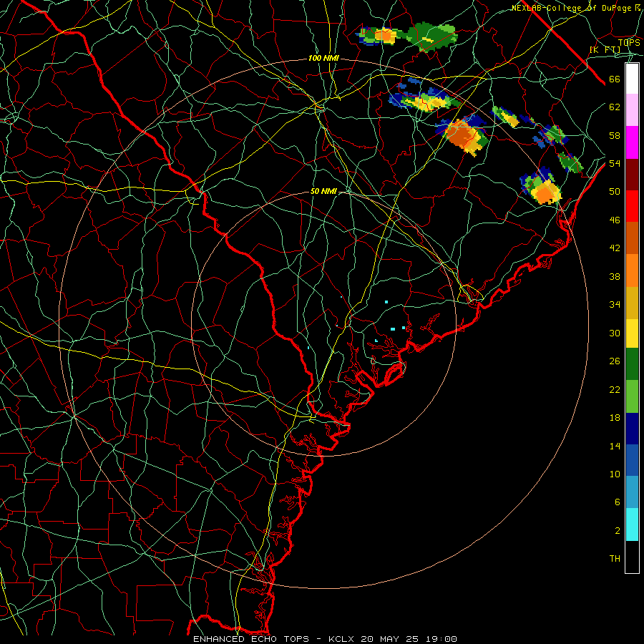This screenshot has width=644, height=644.
Task: Click the 6 value on the scale
Action: click(618, 502)
